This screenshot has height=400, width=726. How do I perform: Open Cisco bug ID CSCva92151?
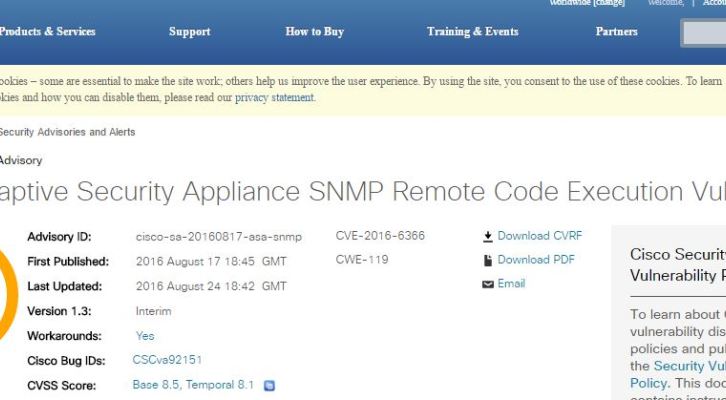167,360
